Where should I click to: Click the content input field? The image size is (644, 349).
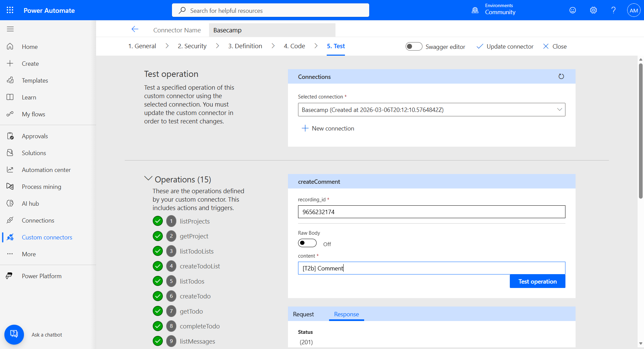pyautogui.click(x=432, y=268)
